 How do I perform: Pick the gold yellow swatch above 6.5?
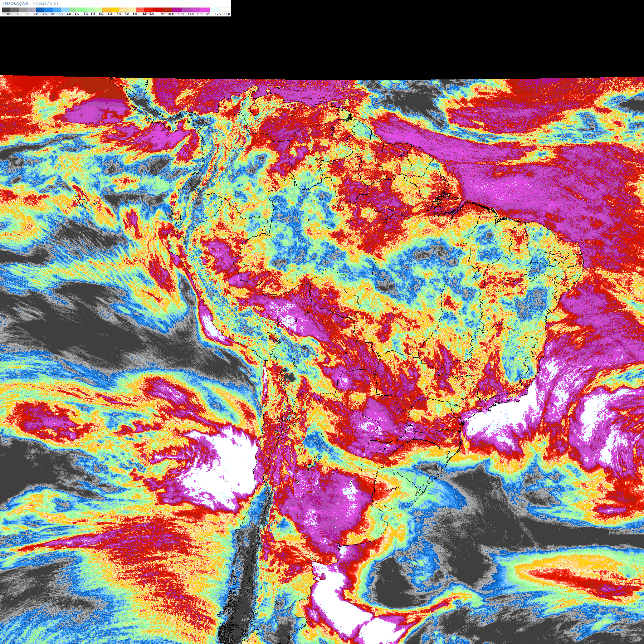[x=115, y=10]
